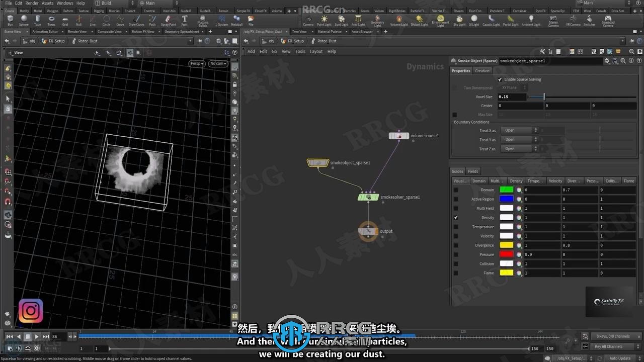Image resolution: width=644 pixels, height=362 pixels.
Task: Add a Portal Light
Action: point(511,21)
